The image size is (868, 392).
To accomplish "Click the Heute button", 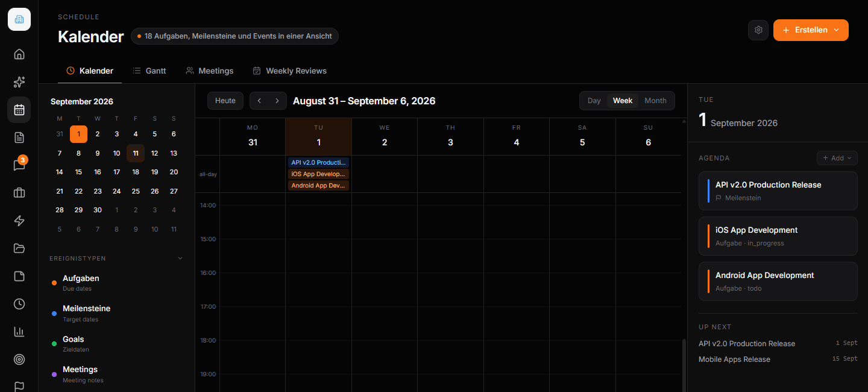I will (x=225, y=101).
